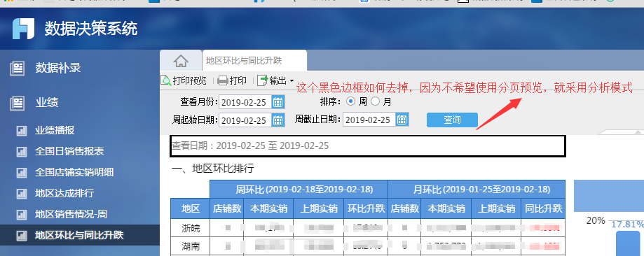Click 打印 toolbar button
Viewport: 644px width, 256px height.
[x=232, y=80]
